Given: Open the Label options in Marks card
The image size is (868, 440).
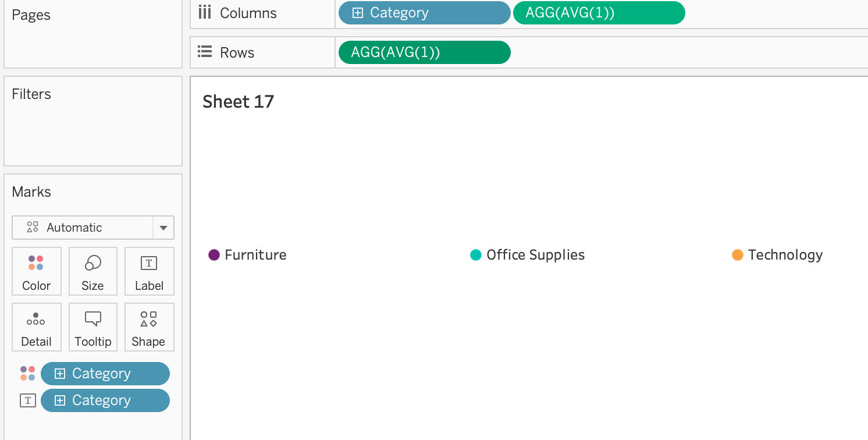Looking at the screenshot, I should (x=149, y=271).
